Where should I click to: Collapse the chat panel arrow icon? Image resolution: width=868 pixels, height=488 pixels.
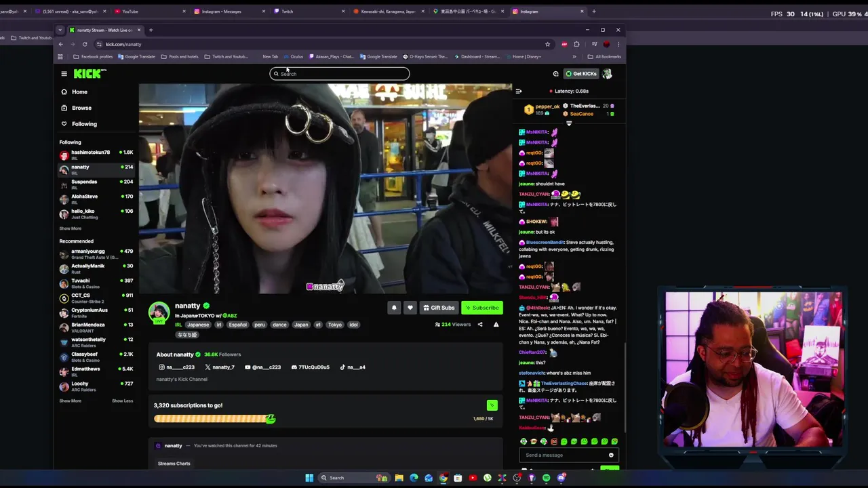click(519, 91)
